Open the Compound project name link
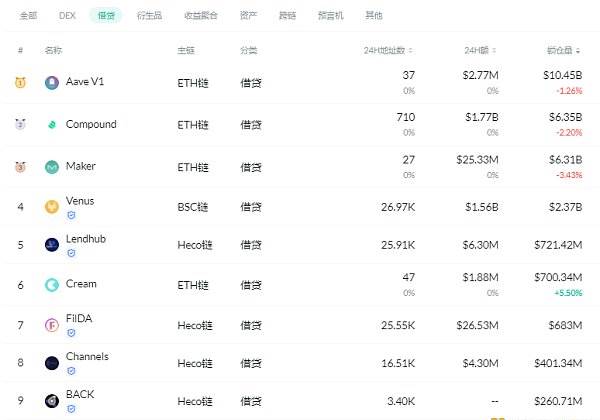Viewport: 600px width, 420px height. 91,124
